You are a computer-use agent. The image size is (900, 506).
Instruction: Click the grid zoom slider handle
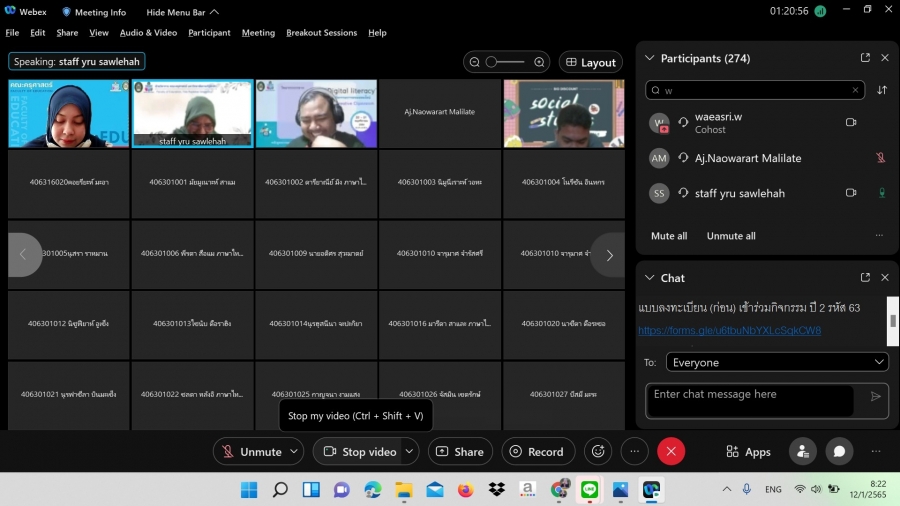point(492,62)
